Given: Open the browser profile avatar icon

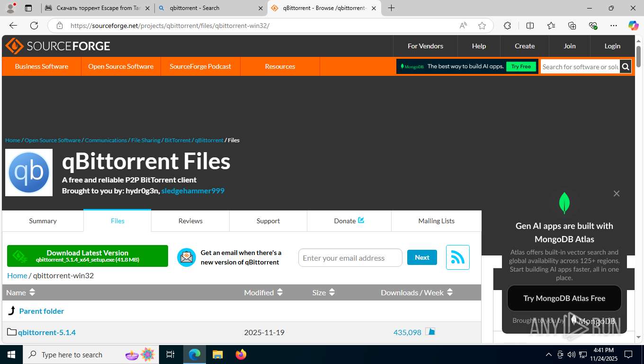Looking at the screenshot, I should point(10,8).
